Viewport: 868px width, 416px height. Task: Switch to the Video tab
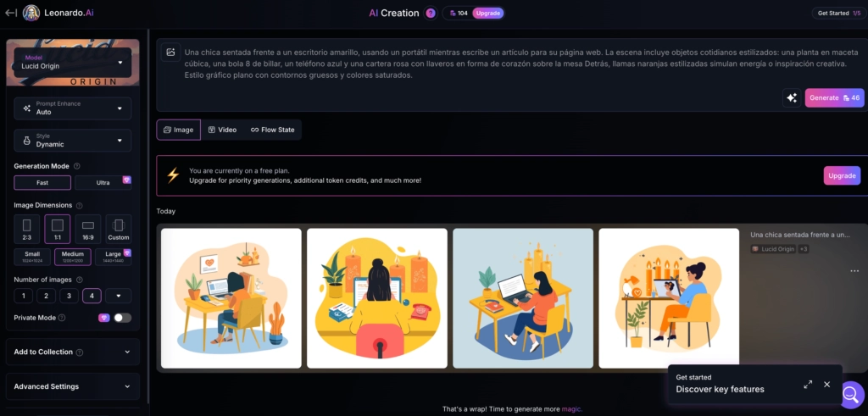pos(222,130)
